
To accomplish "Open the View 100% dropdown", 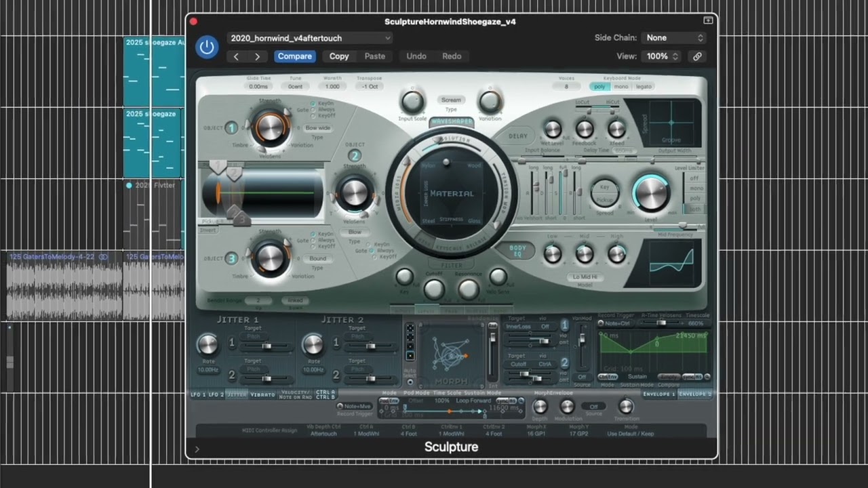I will [x=663, y=56].
